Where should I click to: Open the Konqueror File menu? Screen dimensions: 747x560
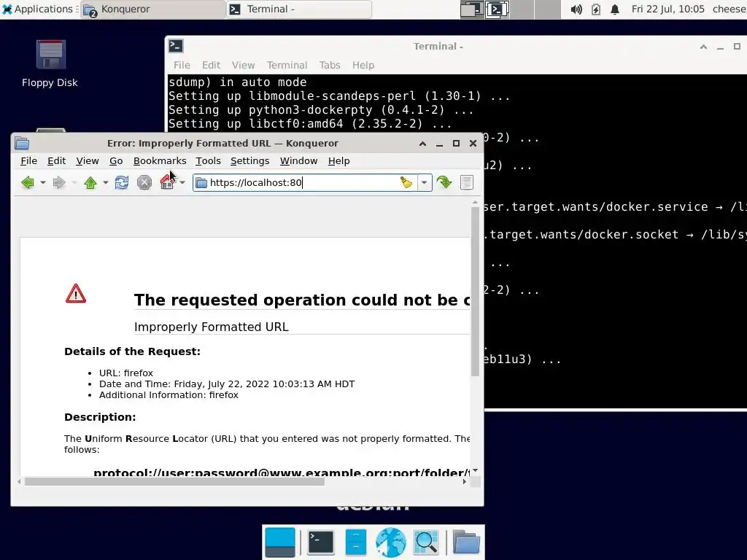[28, 161]
